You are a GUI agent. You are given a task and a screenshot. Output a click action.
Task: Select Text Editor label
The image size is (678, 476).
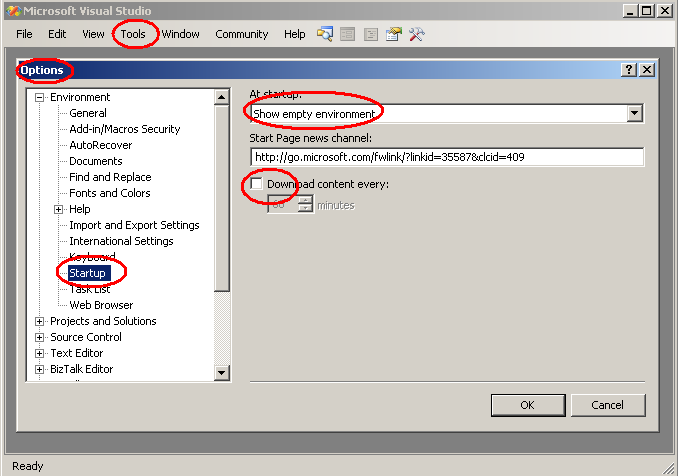pos(77,353)
